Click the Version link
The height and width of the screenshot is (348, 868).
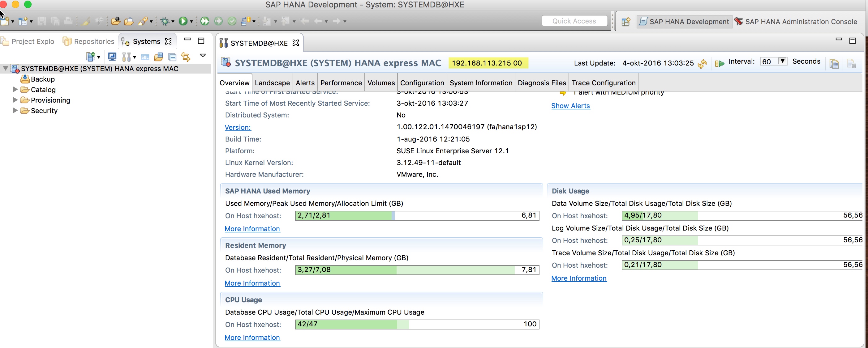pyautogui.click(x=238, y=127)
